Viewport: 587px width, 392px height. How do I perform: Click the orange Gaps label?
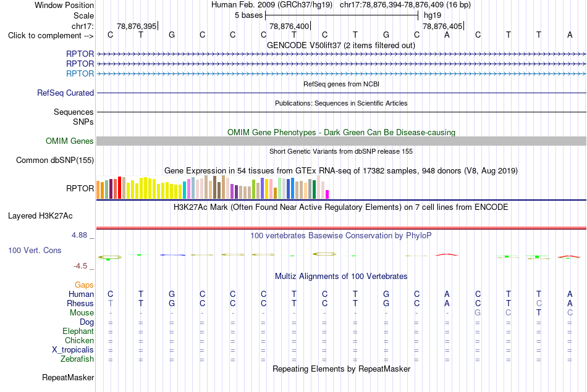tap(84, 285)
